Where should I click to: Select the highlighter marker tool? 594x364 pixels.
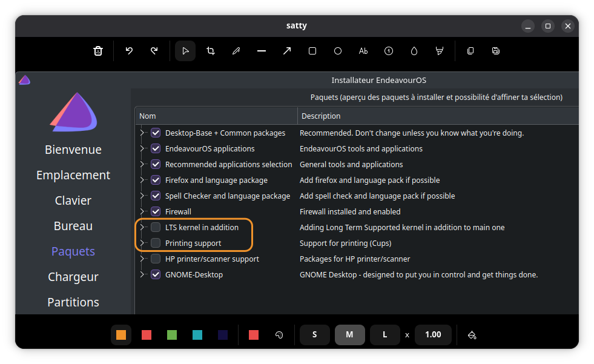click(x=440, y=51)
